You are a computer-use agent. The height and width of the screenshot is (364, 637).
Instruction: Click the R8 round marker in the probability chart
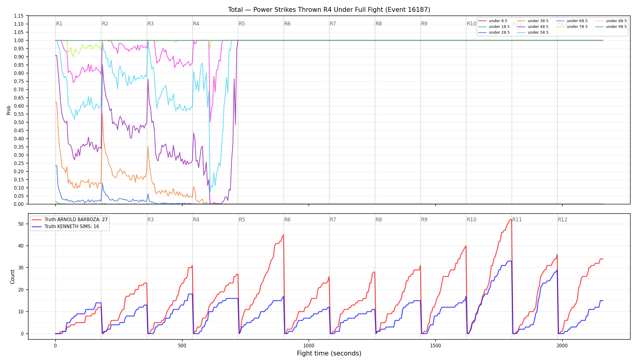379,24
